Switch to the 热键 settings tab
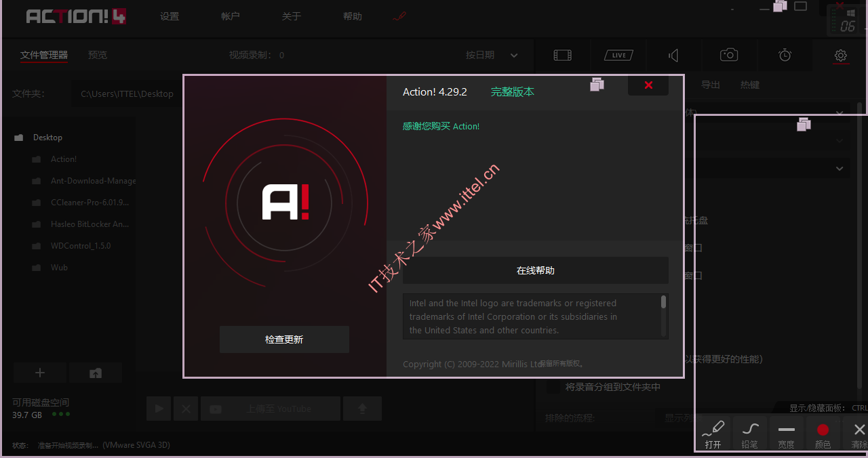The height and width of the screenshot is (458, 868). click(750, 85)
